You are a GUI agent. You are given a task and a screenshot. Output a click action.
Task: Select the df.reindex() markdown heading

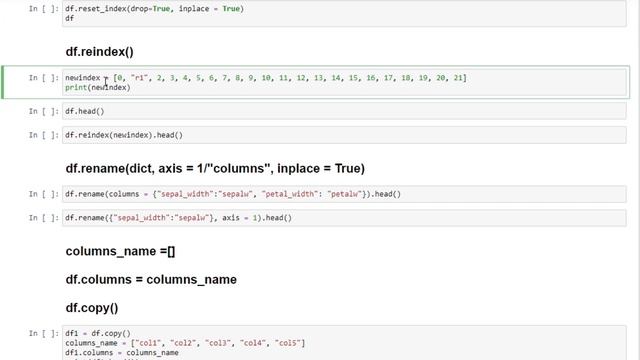click(100, 52)
